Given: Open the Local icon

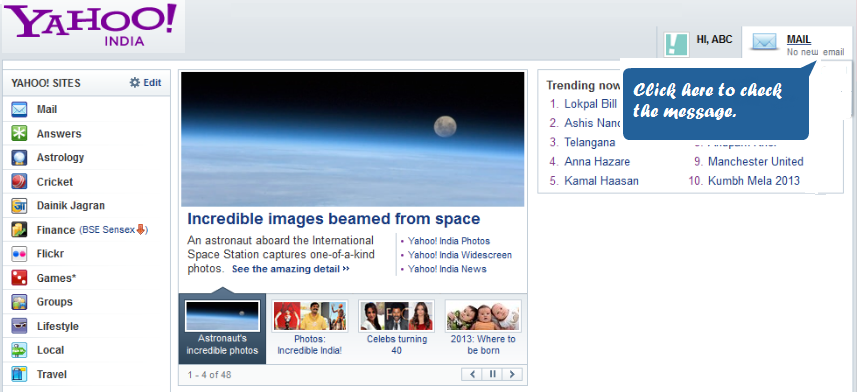Looking at the screenshot, I should click(x=19, y=350).
